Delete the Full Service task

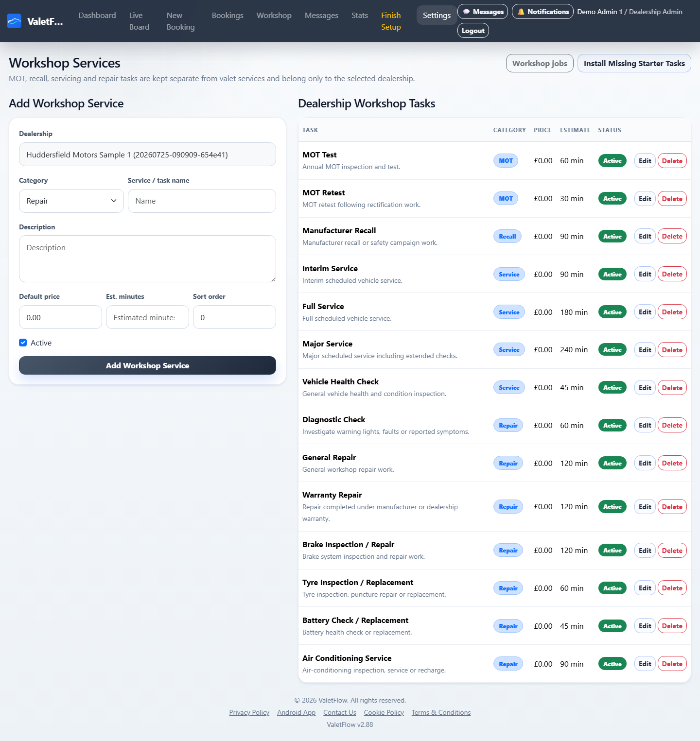click(x=672, y=312)
